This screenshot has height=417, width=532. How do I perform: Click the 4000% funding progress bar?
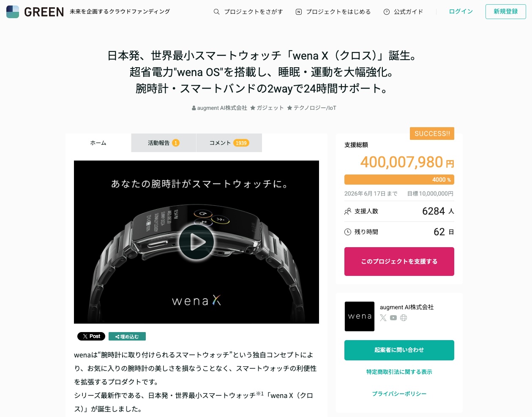[x=399, y=180]
